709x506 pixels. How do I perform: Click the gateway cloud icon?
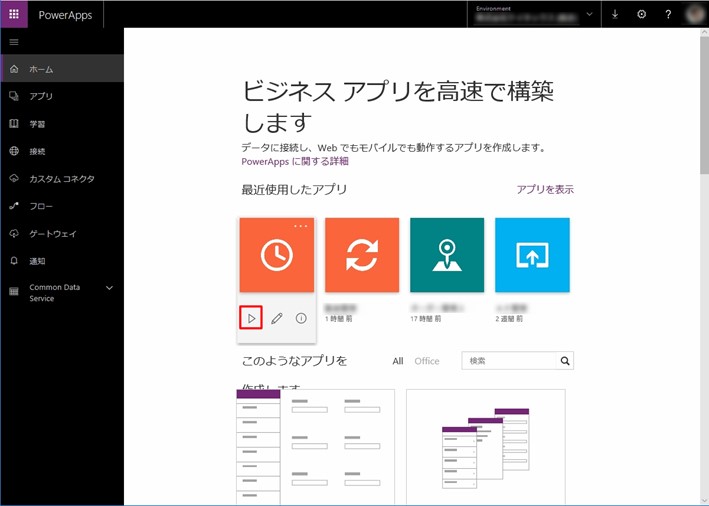14,233
